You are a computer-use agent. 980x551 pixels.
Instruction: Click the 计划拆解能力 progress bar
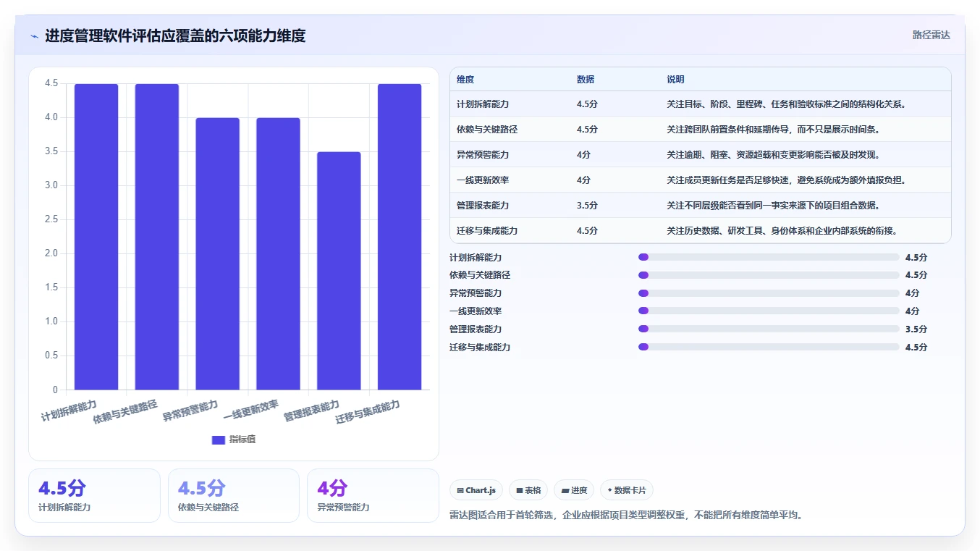tap(769, 257)
